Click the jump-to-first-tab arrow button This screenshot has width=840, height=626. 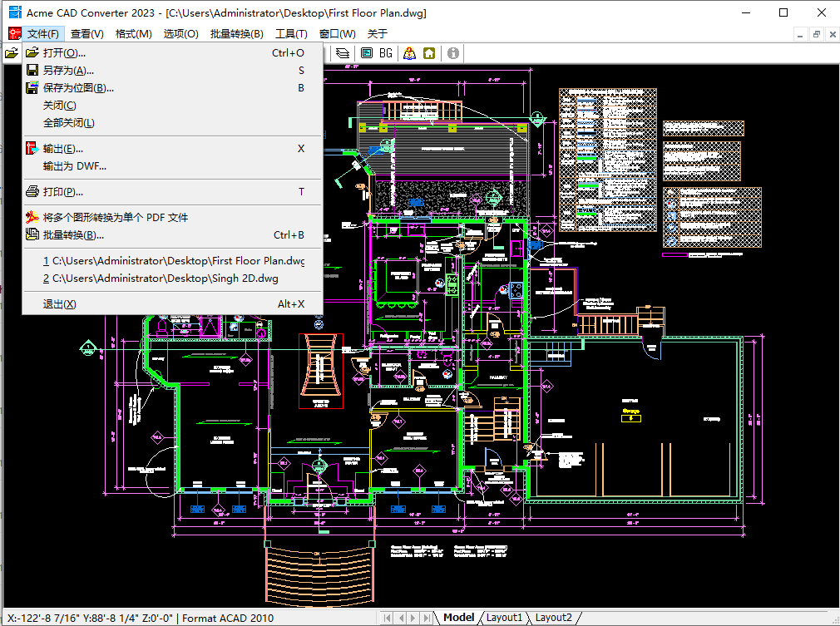(388, 618)
